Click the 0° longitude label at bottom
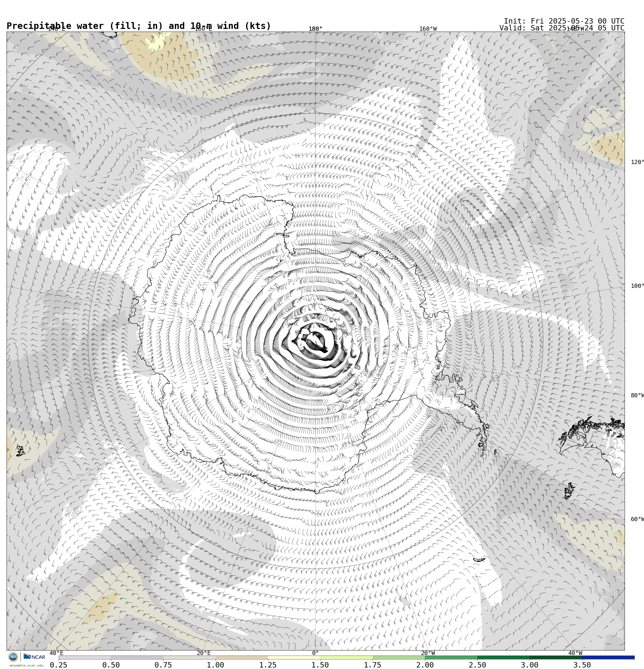 (315, 653)
